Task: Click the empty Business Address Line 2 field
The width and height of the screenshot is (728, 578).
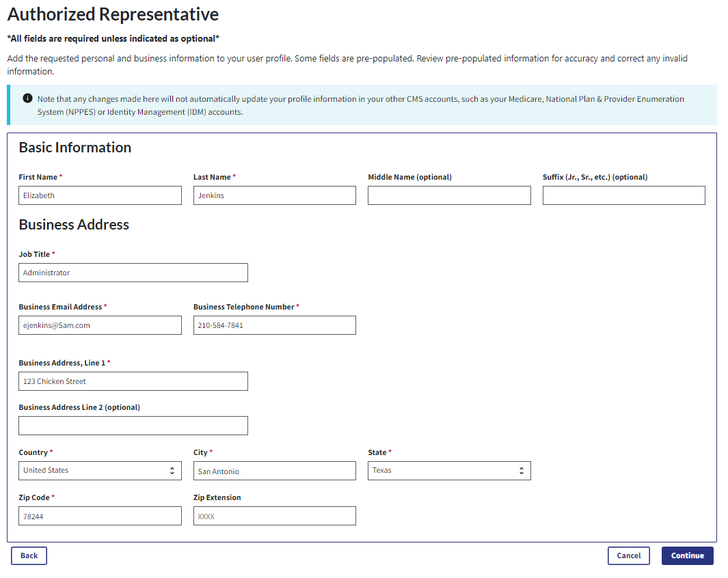Action: (x=133, y=426)
